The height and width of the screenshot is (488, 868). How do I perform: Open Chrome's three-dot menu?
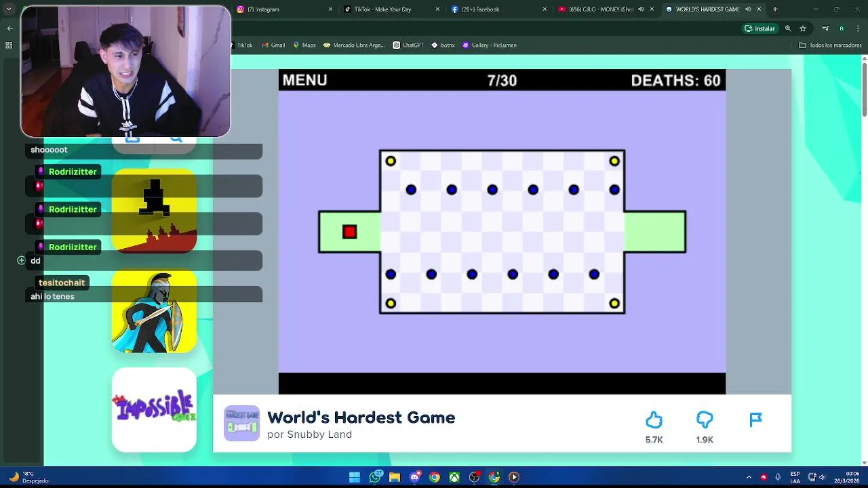[857, 28]
